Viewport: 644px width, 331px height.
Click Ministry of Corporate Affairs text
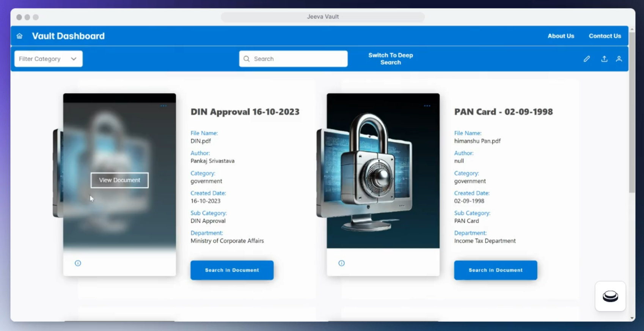click(x=227, y=241)
